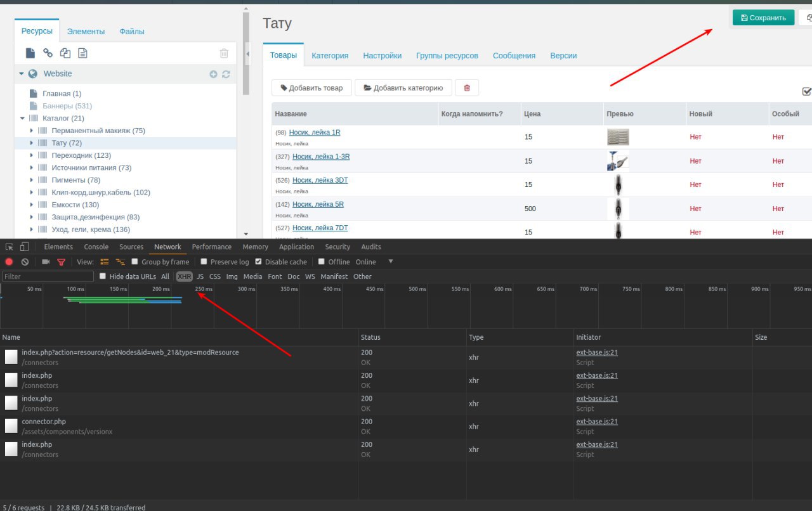
Task: Click the red trash button in products toolbar
Action: [467, 88]
